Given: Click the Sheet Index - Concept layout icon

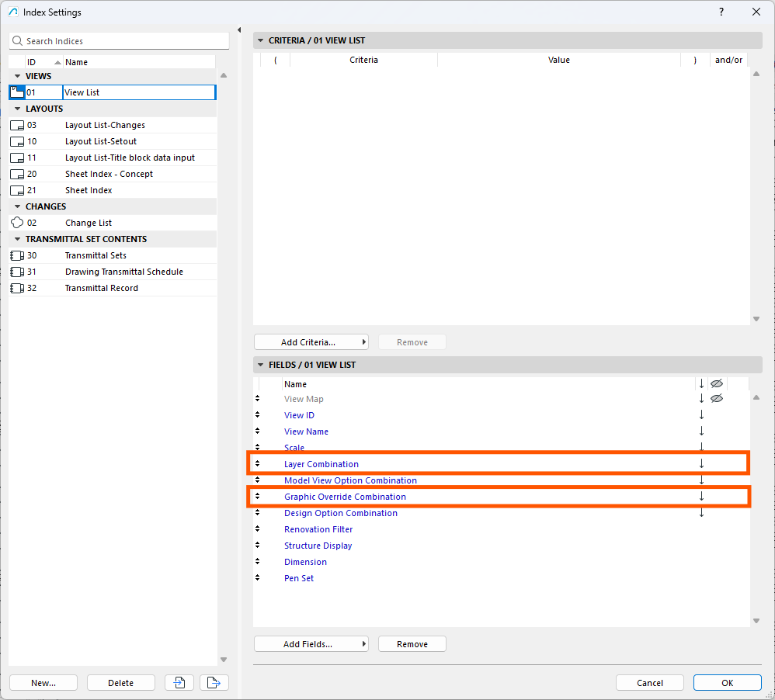Looking at the screenshot, I should 17,174.
